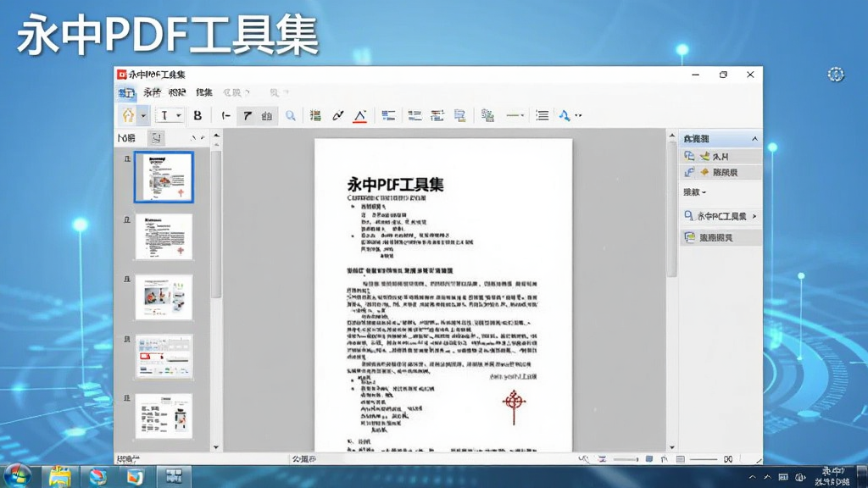Click the document view's scroll-up arrow
The image size is (868, 488).
(x=672, y=136)
